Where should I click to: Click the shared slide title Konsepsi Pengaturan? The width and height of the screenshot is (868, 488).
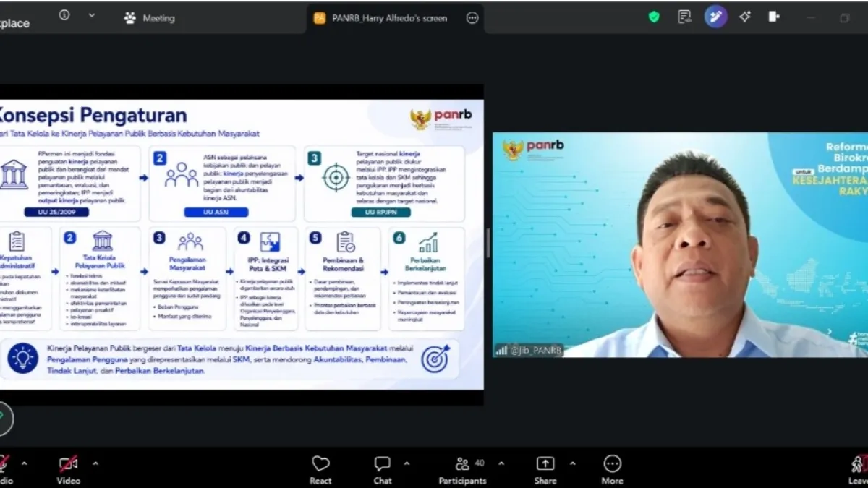pos(92,115)
